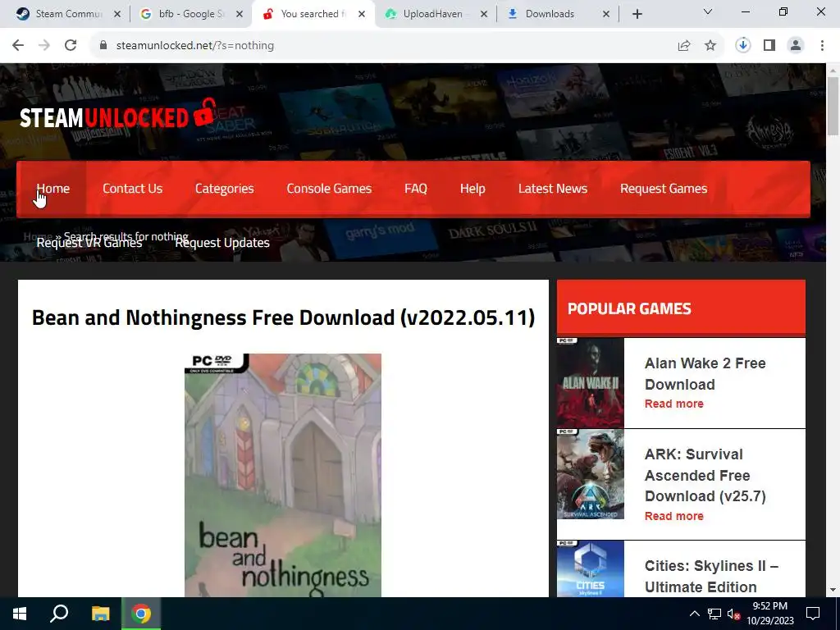Click the scrollbar down arrow
The image size is (840, 630).
pyautogui.click(x=833, y=590)
